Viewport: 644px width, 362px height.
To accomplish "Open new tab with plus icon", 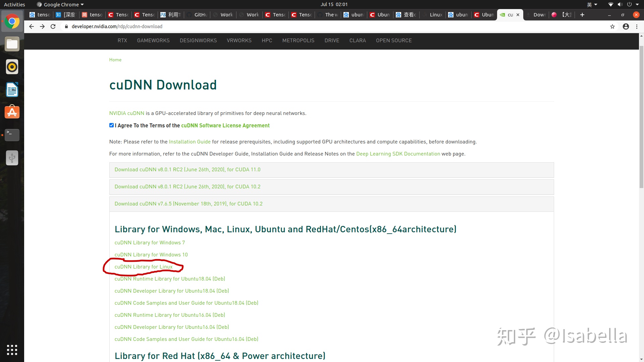I will pyautogui.click(x=582, y=15).
